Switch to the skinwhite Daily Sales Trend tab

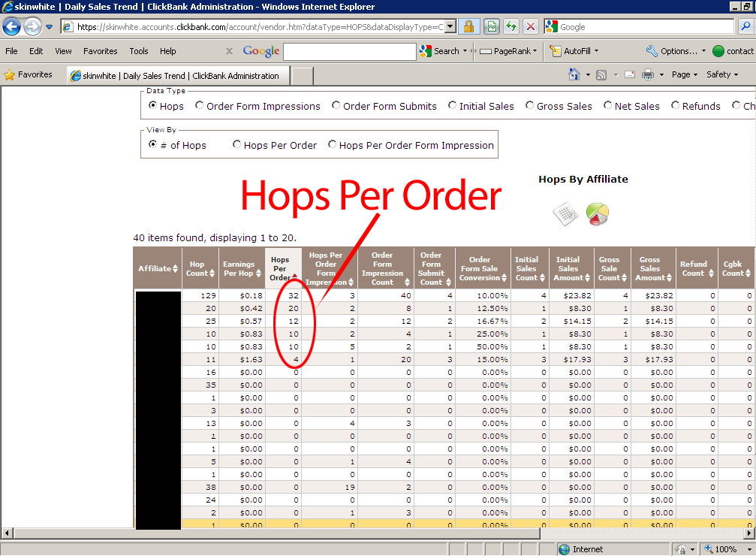177,76
